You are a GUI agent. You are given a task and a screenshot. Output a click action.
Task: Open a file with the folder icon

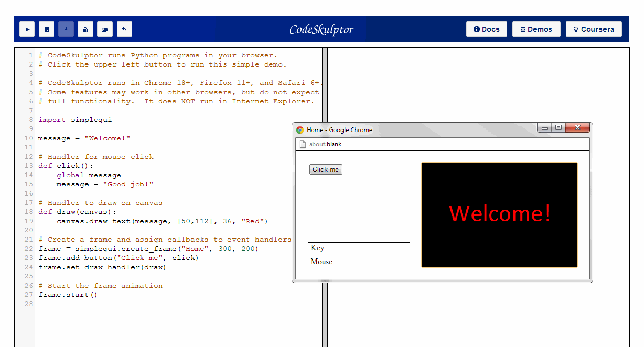tap(105, 29)
